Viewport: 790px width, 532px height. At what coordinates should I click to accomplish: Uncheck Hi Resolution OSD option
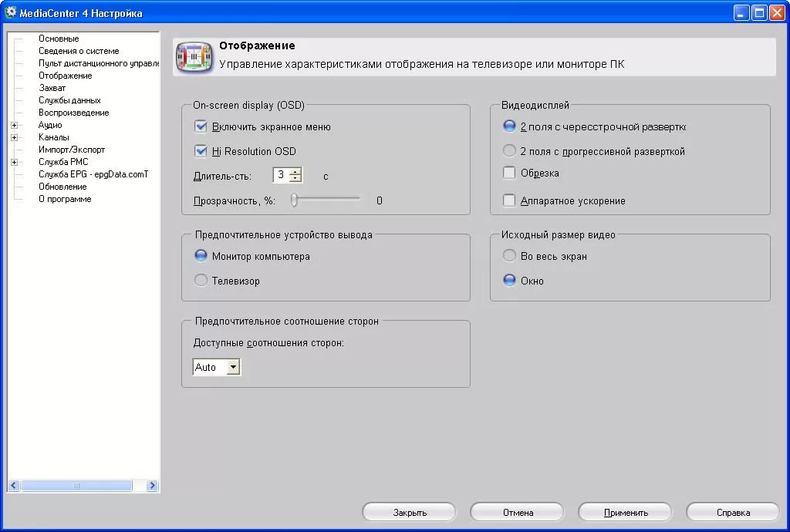point(201,152)
